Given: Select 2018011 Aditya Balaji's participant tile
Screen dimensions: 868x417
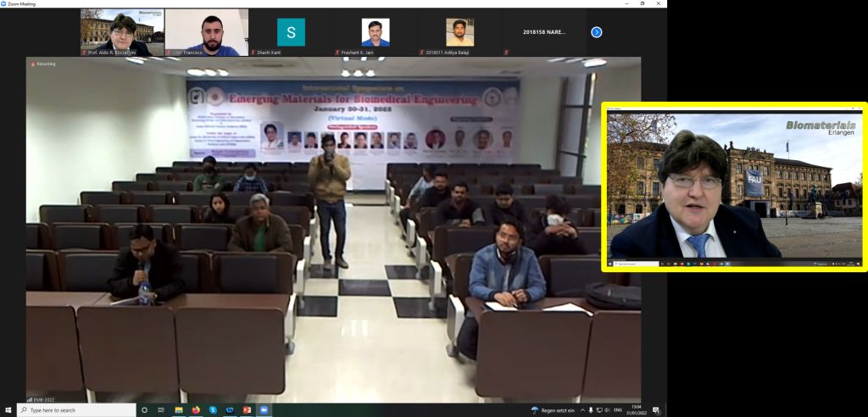Looking at the screenshot, I should tap(459, 32).
